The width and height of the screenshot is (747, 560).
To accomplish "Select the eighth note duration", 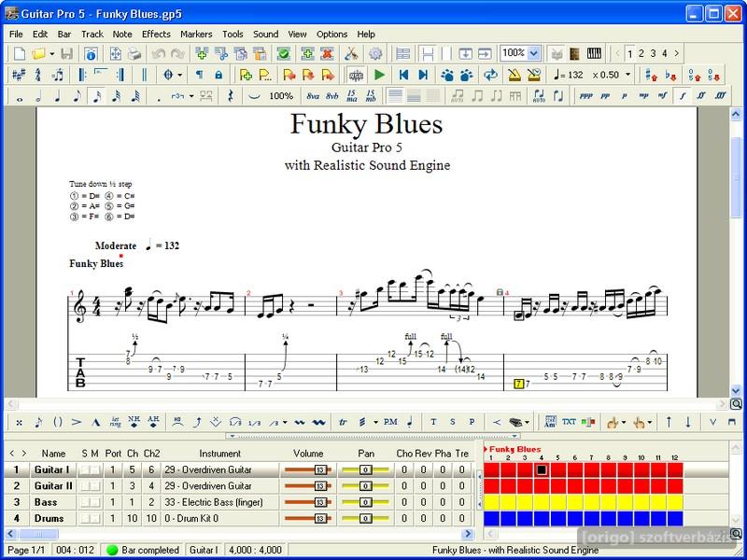I will click(78, 96).
